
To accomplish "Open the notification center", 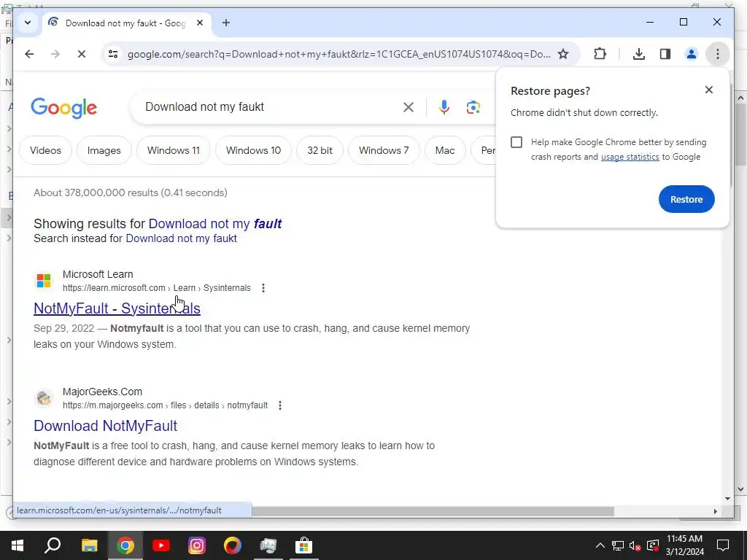I will pyautogui.click(x=723, y=545).
